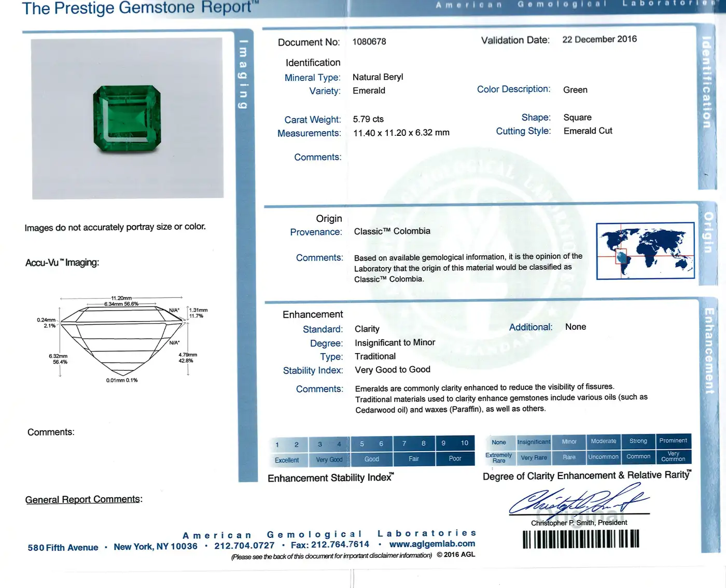Click the Accu-Vu gemstone profile diagram
Screen dimensions: 726x588
pyautogui.click(x=122, y=340)
